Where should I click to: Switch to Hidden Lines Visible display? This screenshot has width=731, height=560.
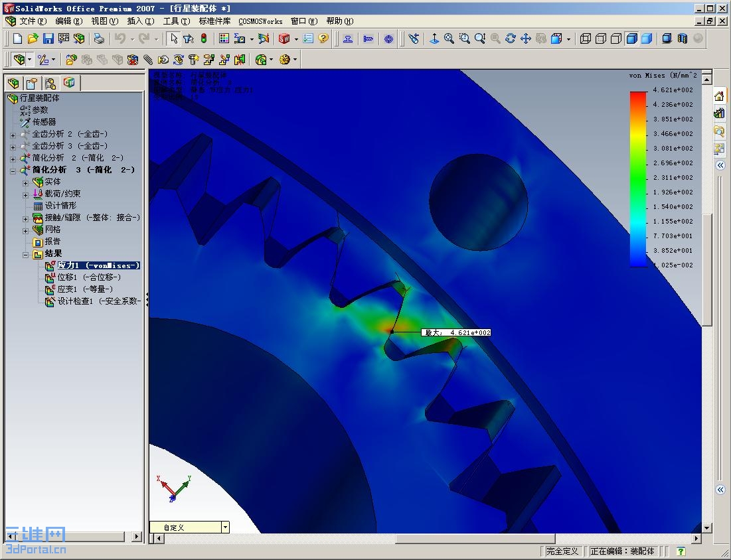601,38
